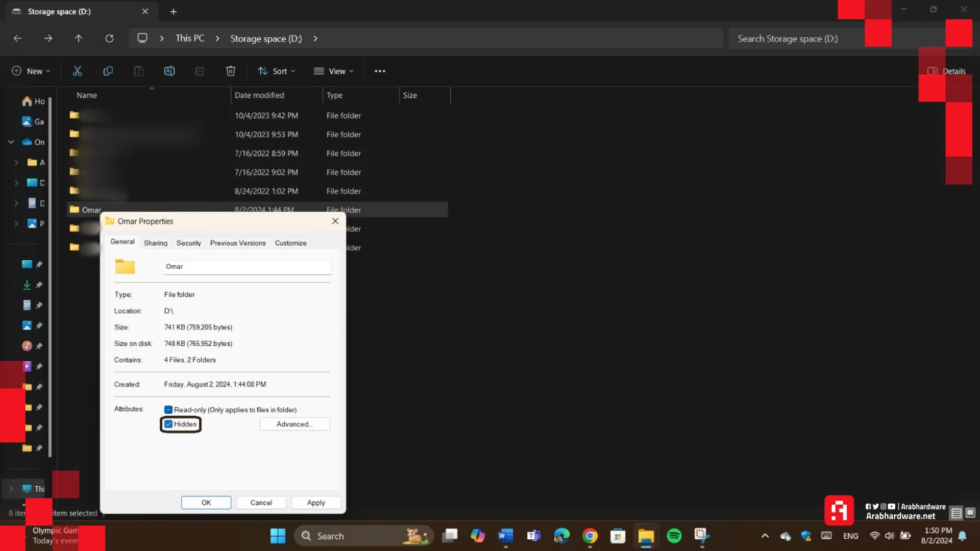Switch to details list view in the status bar
This screenshot has height=551, width=980.
(957, 513)
